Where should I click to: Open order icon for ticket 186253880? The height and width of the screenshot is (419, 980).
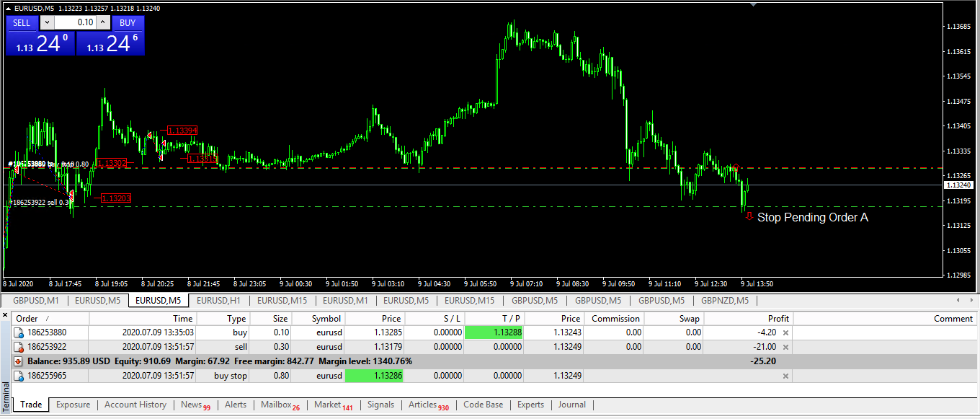coord(19,332)
